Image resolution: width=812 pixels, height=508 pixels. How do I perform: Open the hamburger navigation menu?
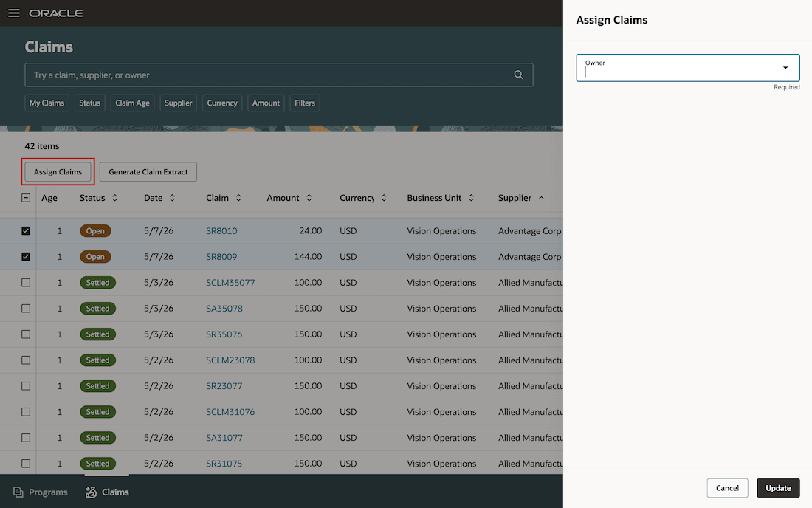click(14, 13)
